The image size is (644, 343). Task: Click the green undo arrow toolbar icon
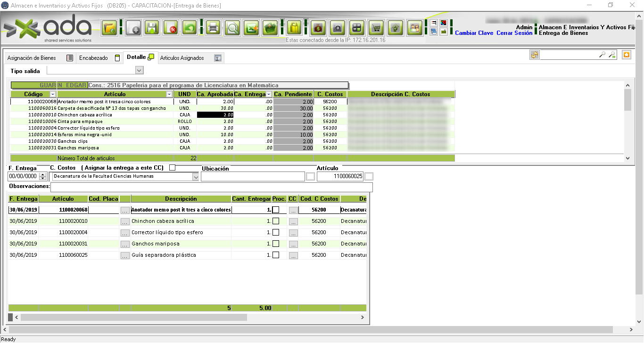point(190,28)
